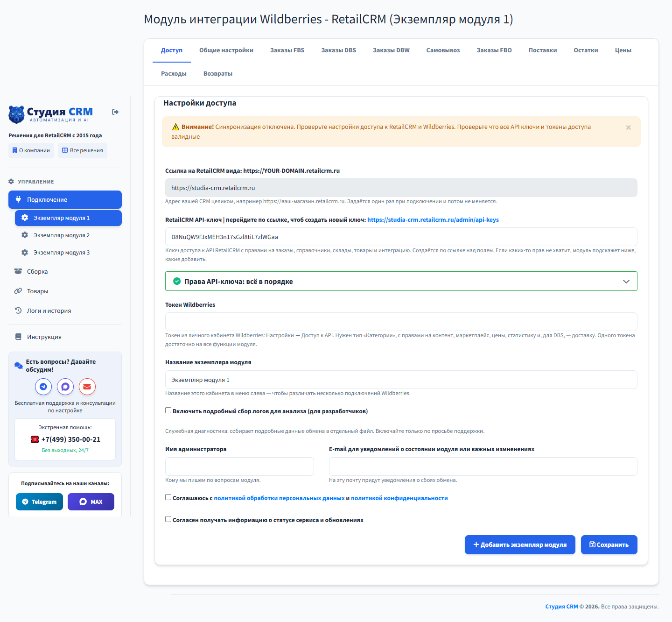Viewport: 672px width, 622px height.
Task: Open the Остатки tab
Action: [x=586, y=50]
